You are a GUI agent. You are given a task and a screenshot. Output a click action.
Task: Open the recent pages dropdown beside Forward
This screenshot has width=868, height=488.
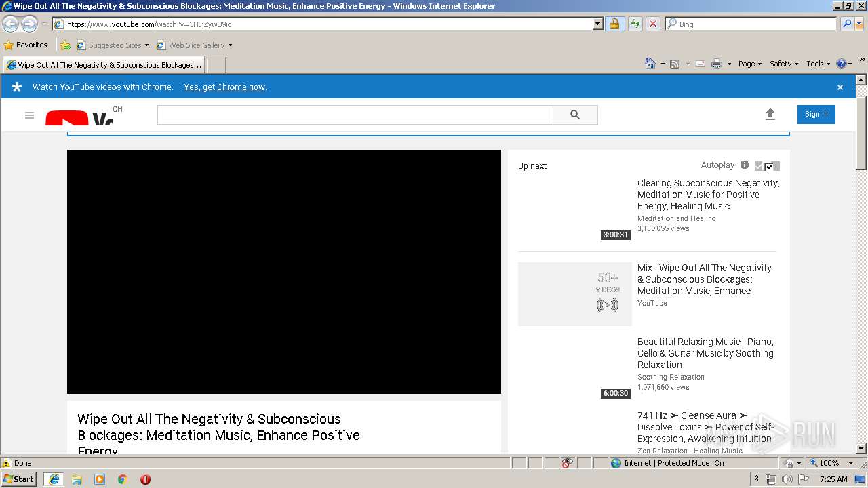(x=44, y=24)
